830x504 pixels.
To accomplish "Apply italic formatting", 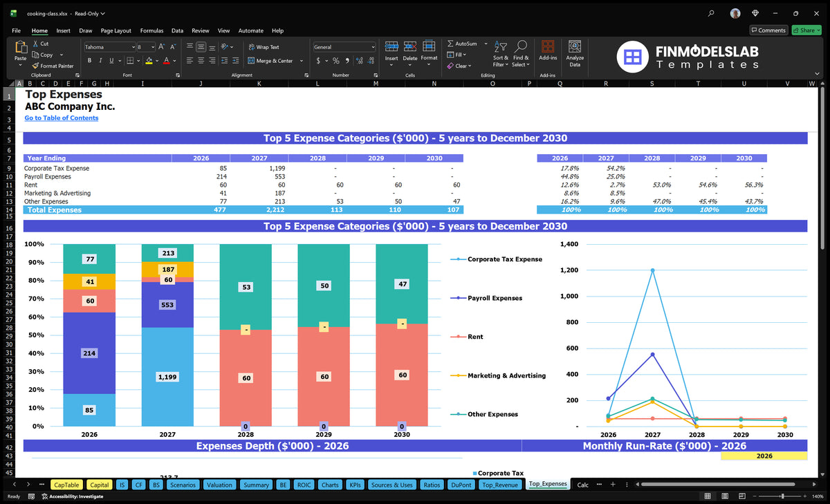I will click(x=100, y=61).
